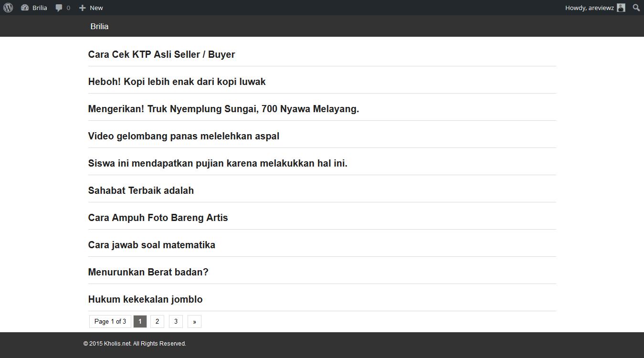The height and width of the screenshot is (358, 644).
Task: Click the Brilia site title in header
Action: click(99, 26)
